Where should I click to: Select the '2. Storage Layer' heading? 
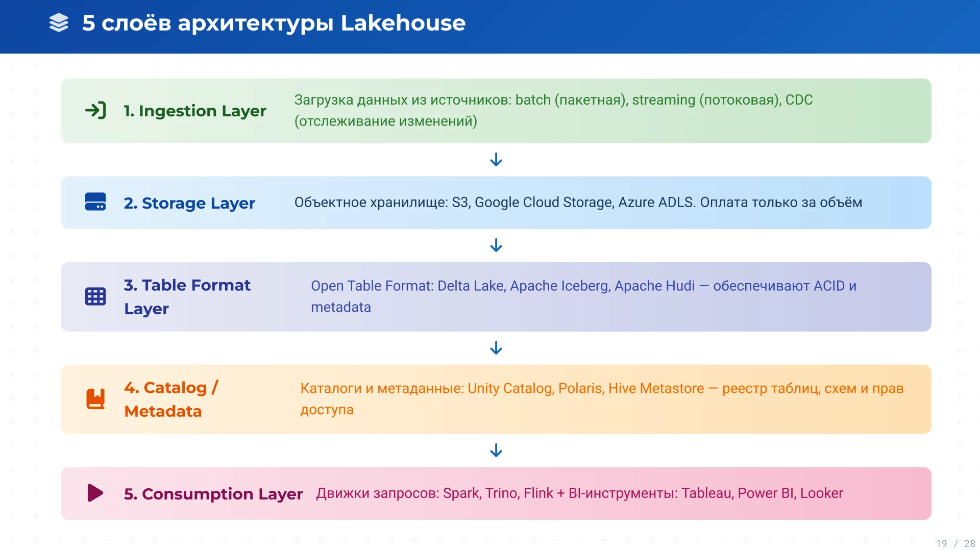[189, 203]
